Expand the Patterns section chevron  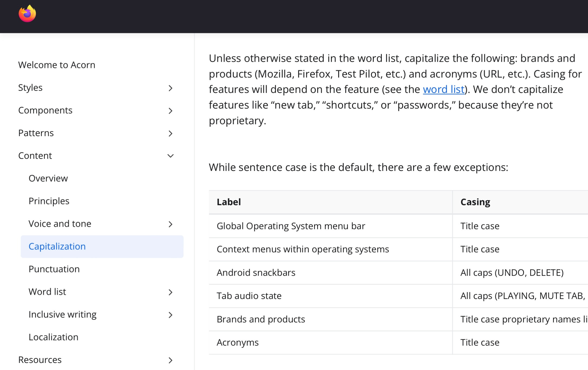[x=170, y=133]
